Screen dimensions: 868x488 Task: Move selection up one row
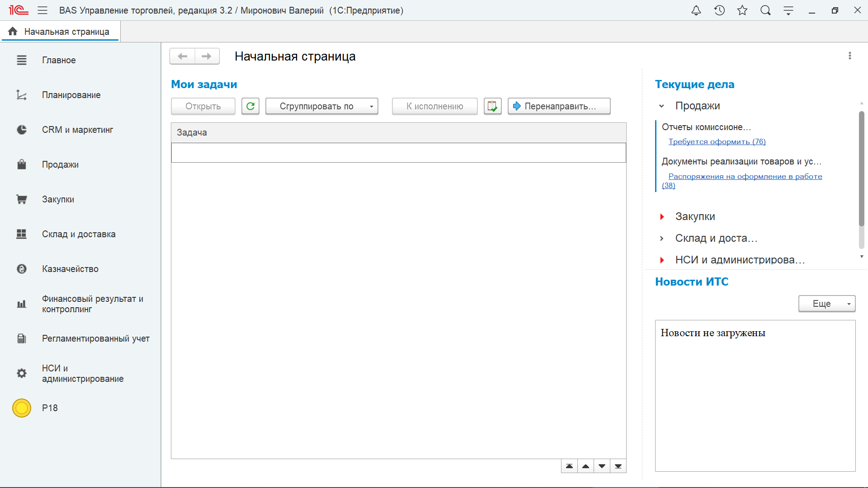(x=586, y=466)
